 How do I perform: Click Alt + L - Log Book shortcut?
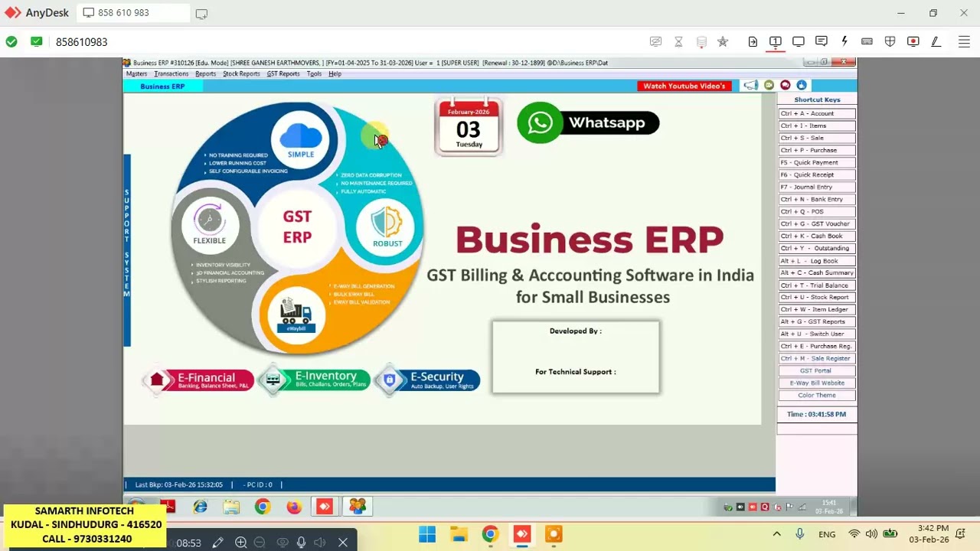click(x=817, y=261)
